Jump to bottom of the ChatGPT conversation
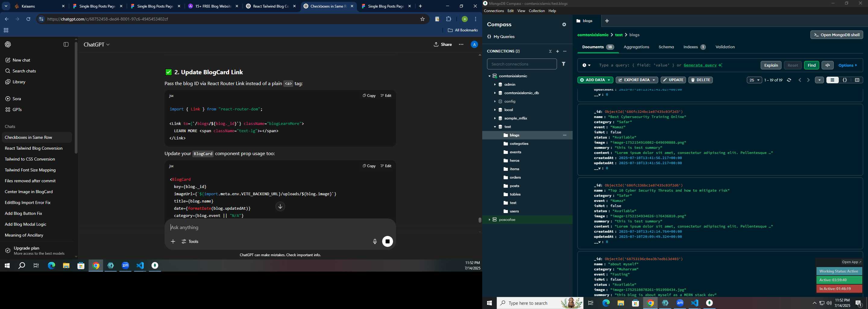 [280, 206]
